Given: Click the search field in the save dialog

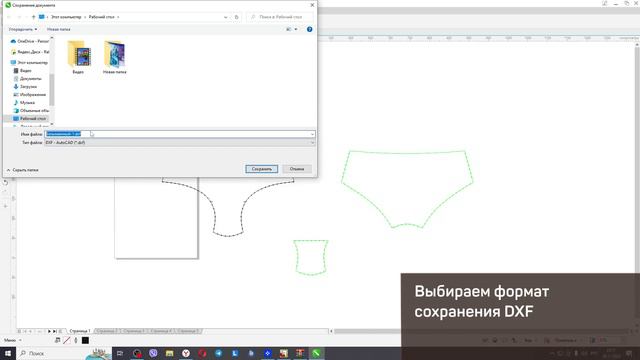Looking at the screenshot, I should pos(281,17).
